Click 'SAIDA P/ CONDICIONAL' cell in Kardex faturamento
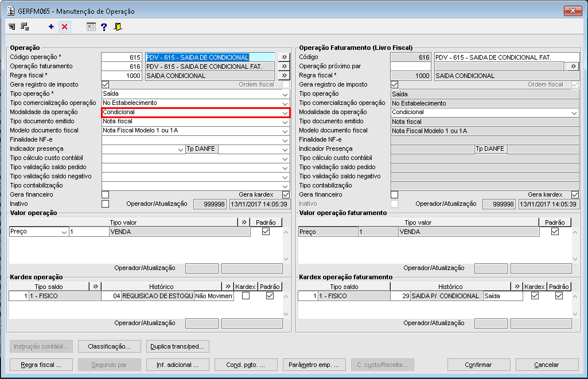Viewport: 588px width, 379px height. [446, 296]
